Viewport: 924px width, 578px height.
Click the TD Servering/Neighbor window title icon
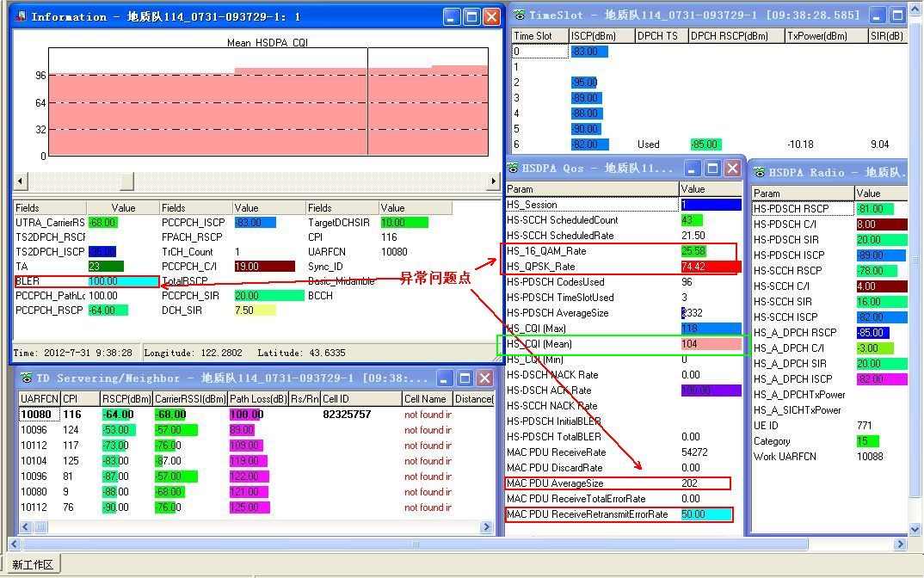click(x=27, y=378)
